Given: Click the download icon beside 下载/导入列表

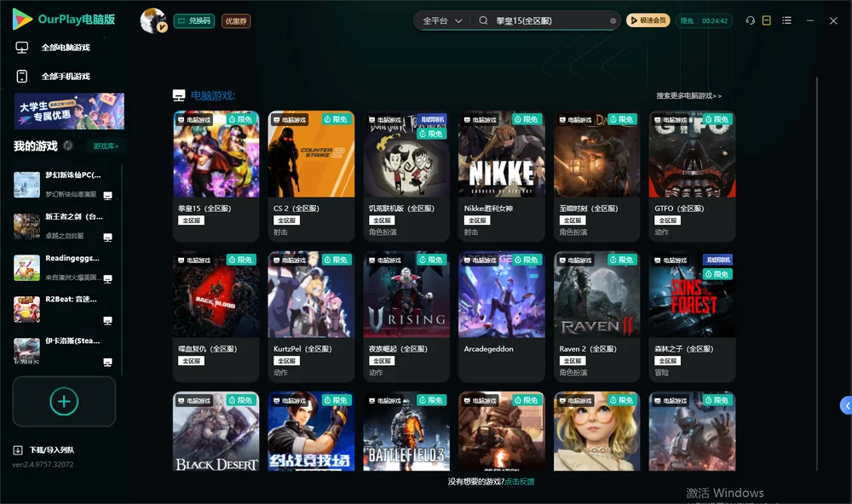Looking at the screenshot, I should (18, 450).
